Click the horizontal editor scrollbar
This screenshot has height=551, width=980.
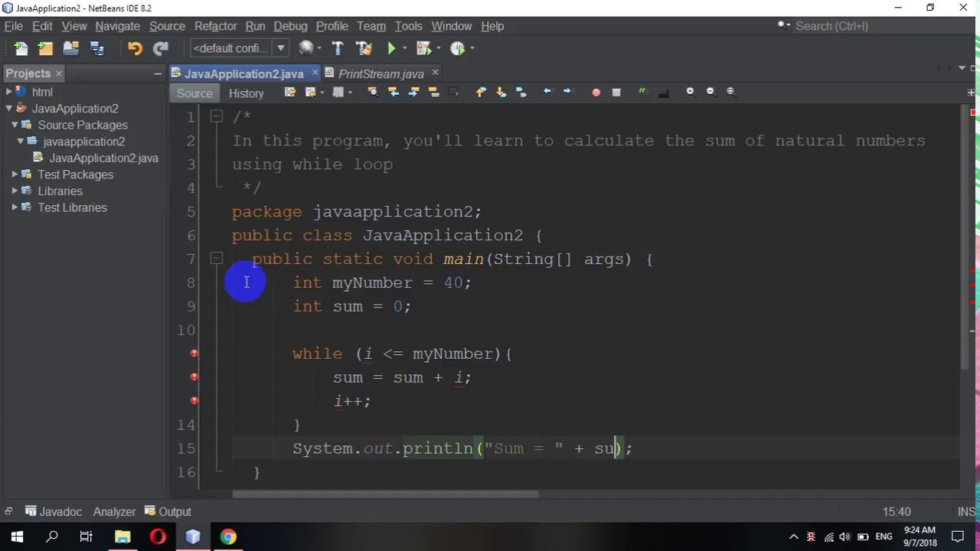[x=385, y=494]
